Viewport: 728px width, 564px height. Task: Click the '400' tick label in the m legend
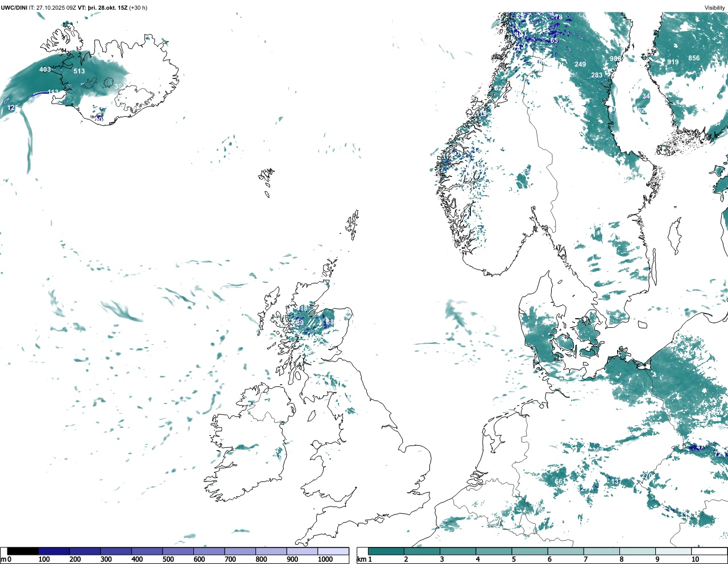click(137, 559)
